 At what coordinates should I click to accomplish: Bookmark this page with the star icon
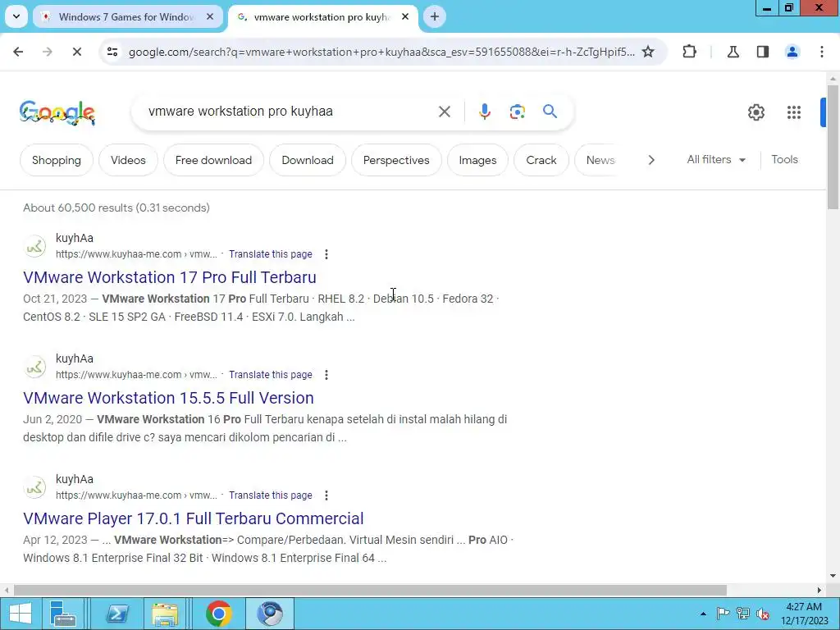648,52
